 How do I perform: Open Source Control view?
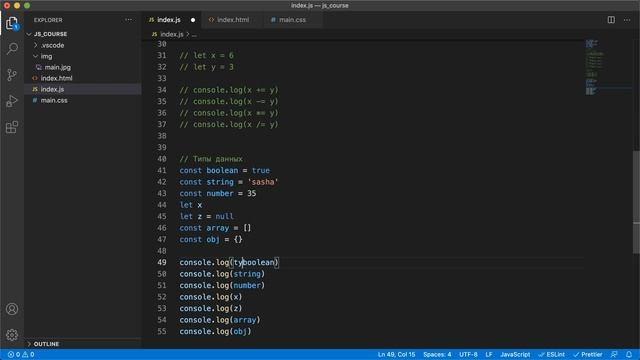pyautogui.click(x=12, y=75)
